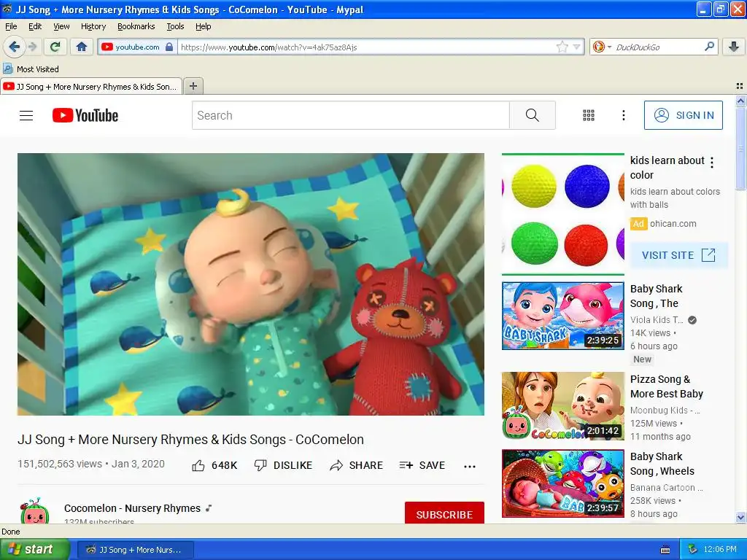Open the Cocomelon channel avatar
This screenshot has width=747, height=560.
(x=34, y=511)
